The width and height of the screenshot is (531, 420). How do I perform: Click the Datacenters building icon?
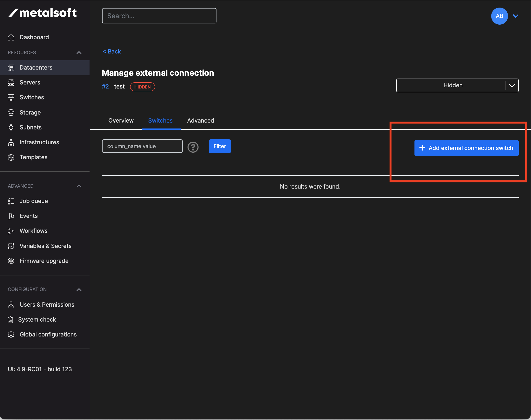11,68
